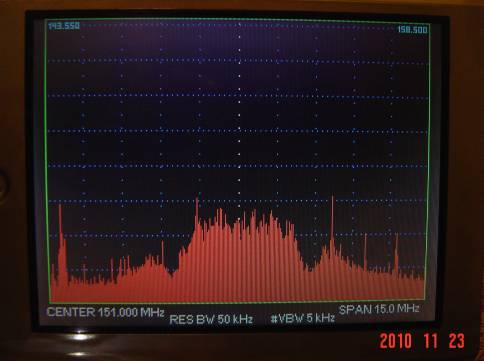Viewport: 484px width, 361px height.
Task: Click the red 2010 11 23 date stamp
Action: [x=422, y=341]
